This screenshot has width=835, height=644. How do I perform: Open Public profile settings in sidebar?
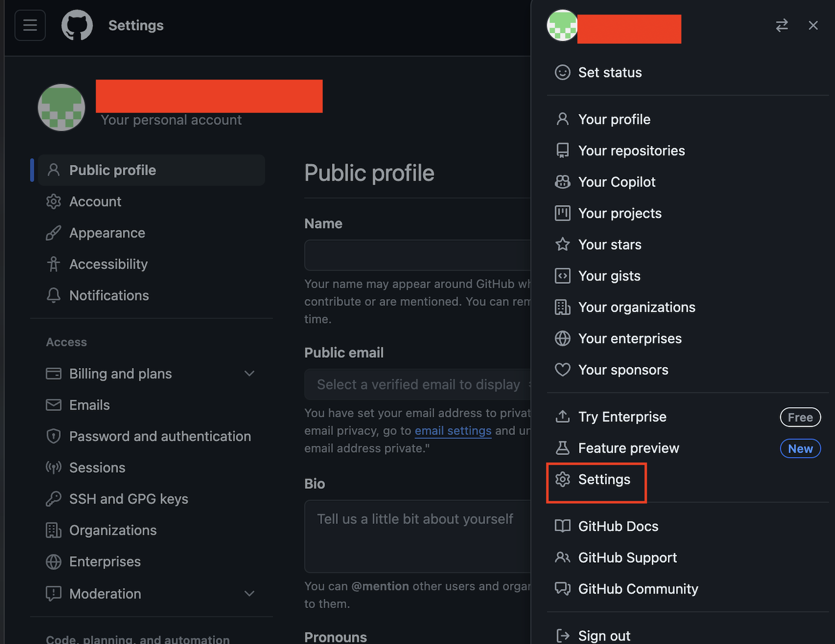[x=151, y=170]
